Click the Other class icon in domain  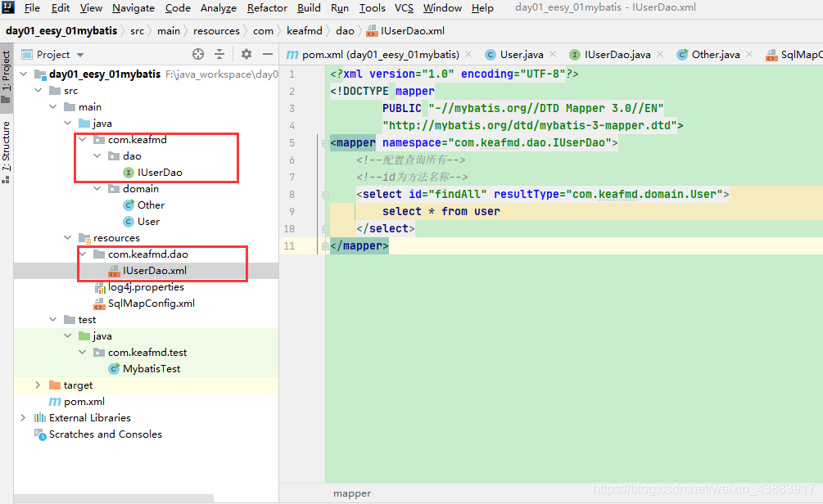coord(128,205)
